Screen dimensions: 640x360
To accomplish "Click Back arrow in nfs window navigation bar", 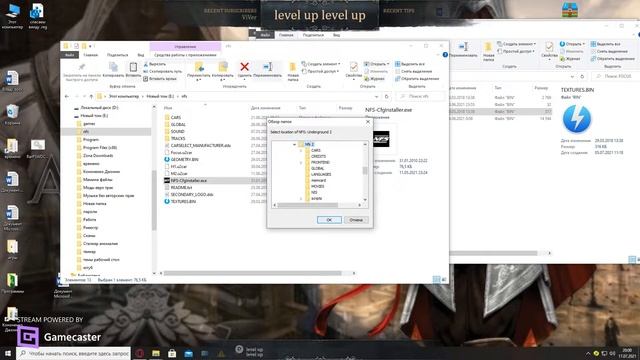I will click(x=67, y=96).
